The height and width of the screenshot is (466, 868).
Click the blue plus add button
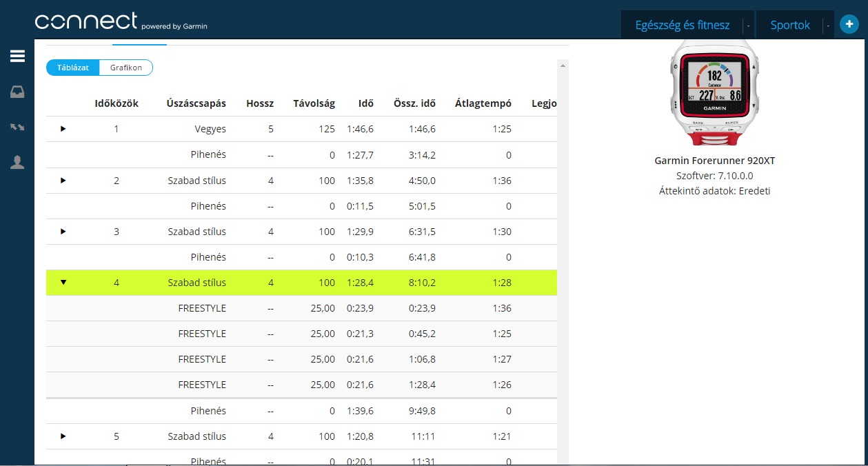(x=849, y=25)
